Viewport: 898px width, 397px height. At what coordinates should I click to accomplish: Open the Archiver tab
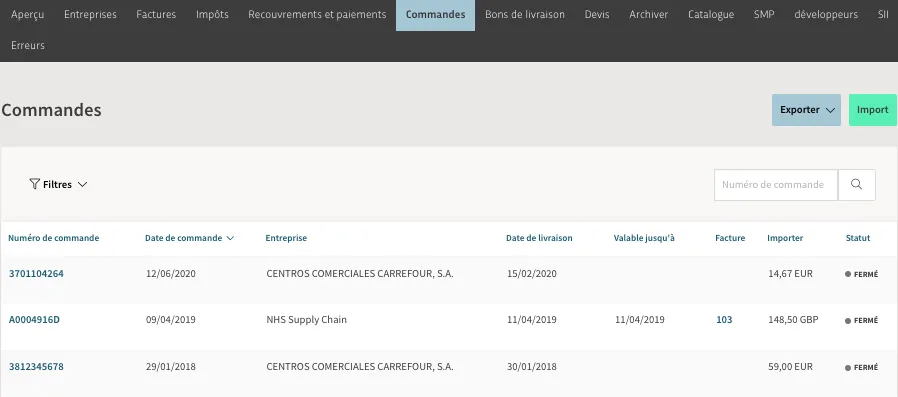coord(648,14)
